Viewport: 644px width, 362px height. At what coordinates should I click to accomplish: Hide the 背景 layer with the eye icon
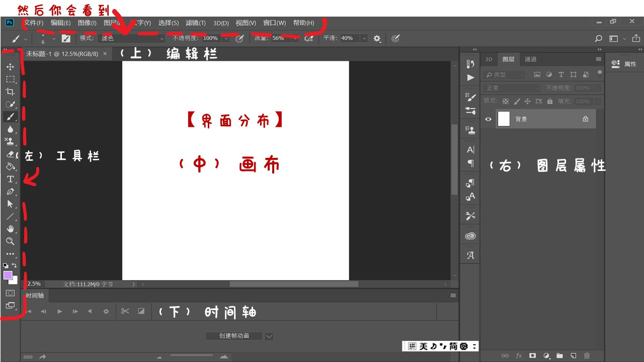coord(488,119)
